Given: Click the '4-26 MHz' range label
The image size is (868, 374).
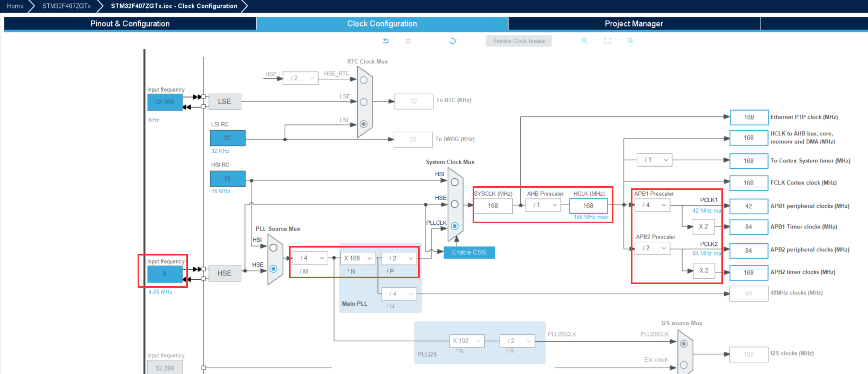Looking at the screenshot, I should coord(160,292).
